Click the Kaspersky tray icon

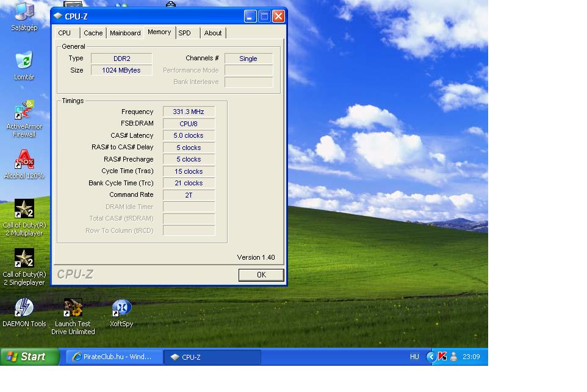coord(442,357)
